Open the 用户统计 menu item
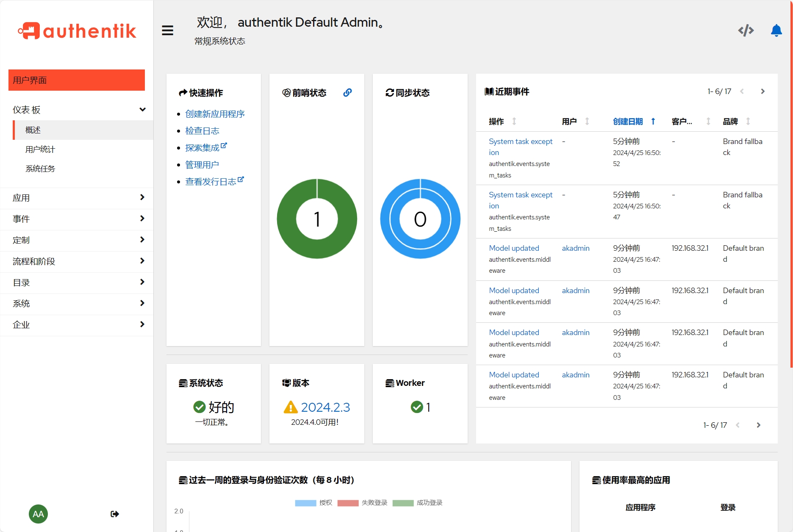Screen dimensions: 793x532 click(x=40, y=149)
